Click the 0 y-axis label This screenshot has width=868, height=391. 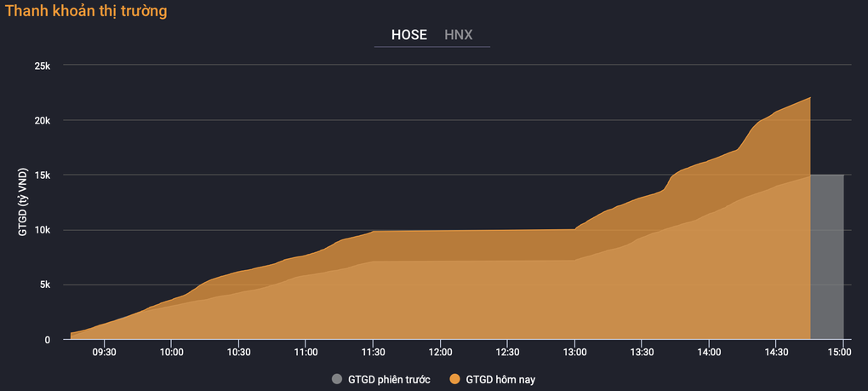(x=48, y=340)
